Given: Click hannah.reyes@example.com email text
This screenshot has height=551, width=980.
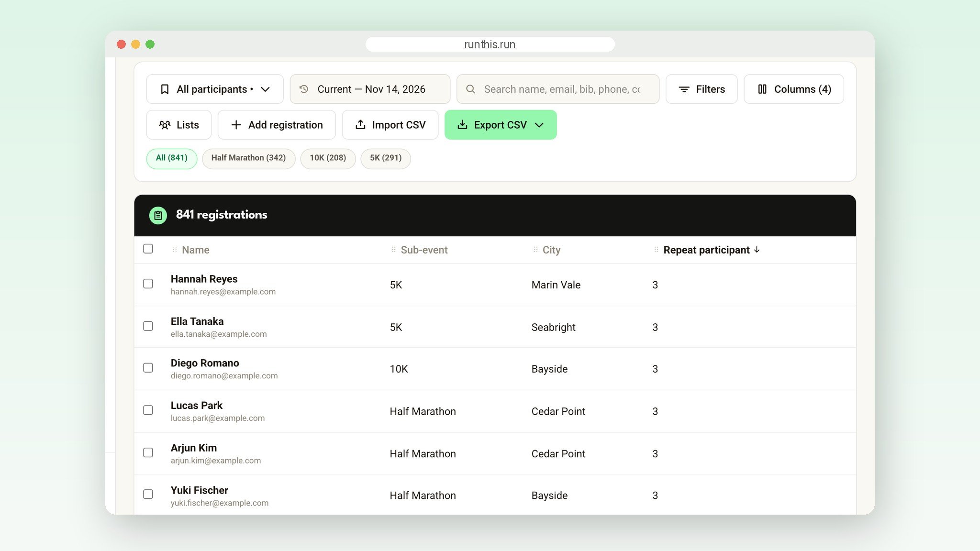Looking at the screenshot, I should coord(223,292).
